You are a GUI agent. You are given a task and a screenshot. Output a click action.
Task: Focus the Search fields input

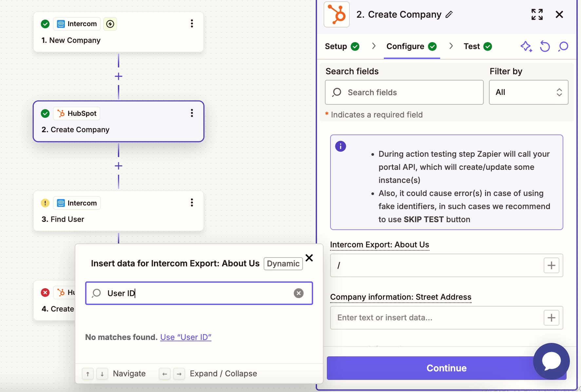404,92
